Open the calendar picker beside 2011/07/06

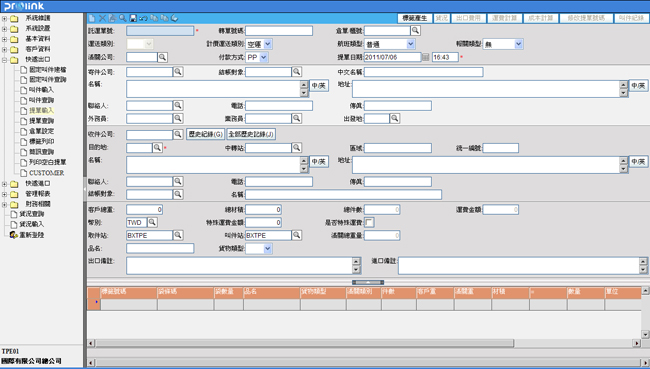[426, 57]
